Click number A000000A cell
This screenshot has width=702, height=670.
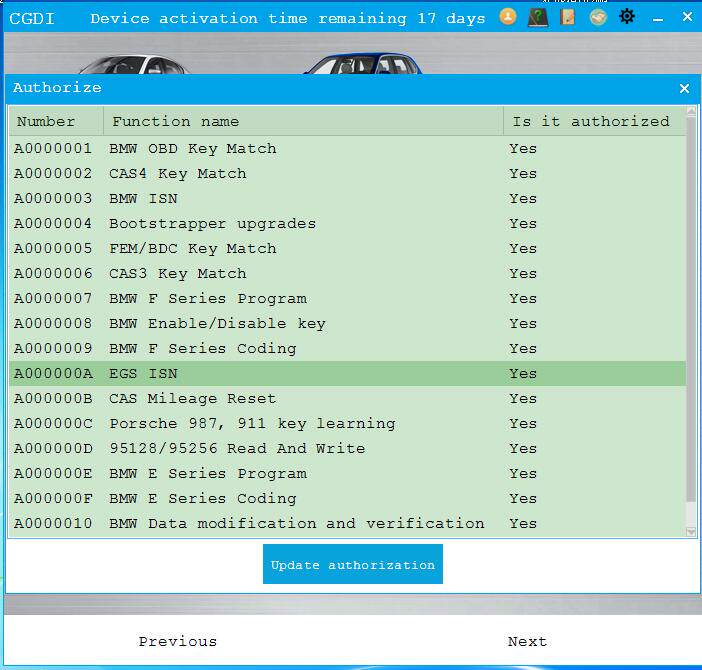click(53, 374)
